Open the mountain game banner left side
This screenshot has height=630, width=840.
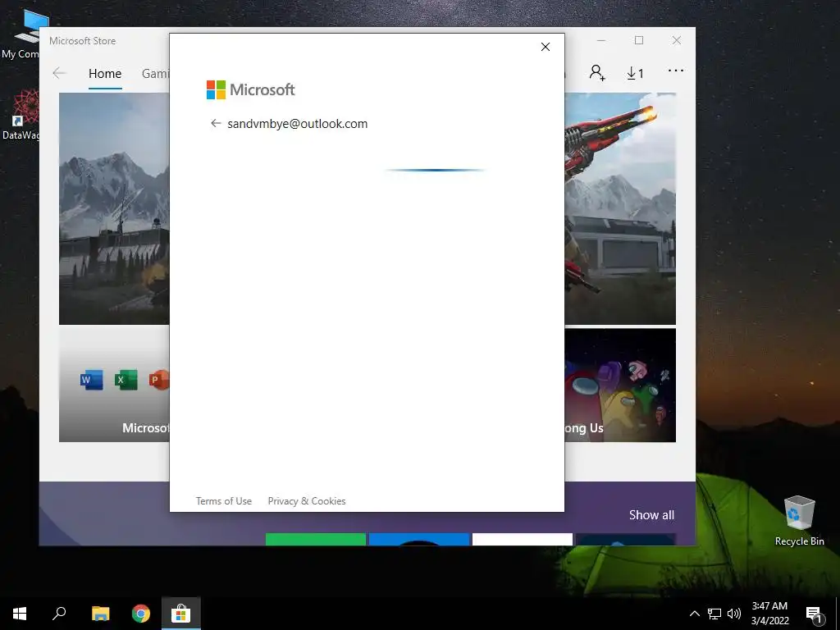pyautogui.click(x=114, y=208)
